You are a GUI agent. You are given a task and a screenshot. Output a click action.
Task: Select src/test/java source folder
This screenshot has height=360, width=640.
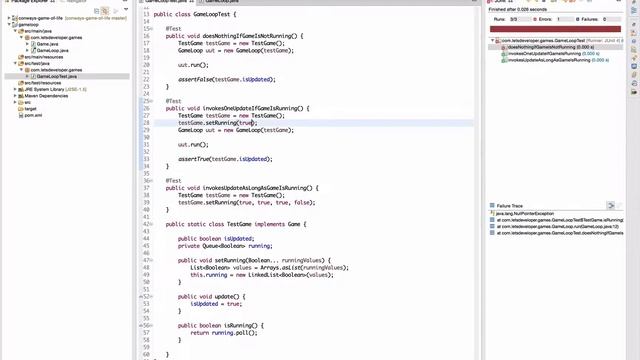37,63
